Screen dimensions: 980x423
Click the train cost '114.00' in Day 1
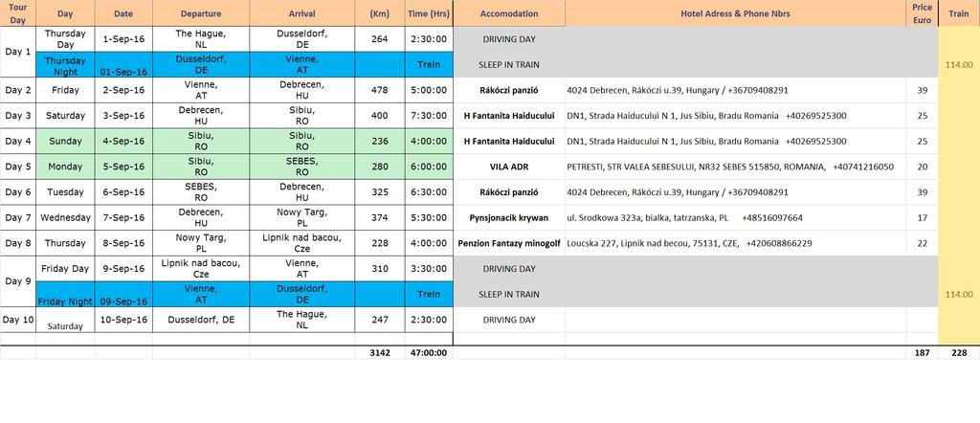pyautogui.click(x=959, y=65)
